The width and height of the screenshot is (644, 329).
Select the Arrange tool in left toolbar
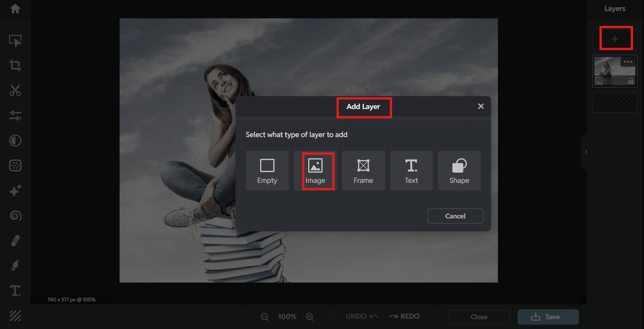(15, 41)
